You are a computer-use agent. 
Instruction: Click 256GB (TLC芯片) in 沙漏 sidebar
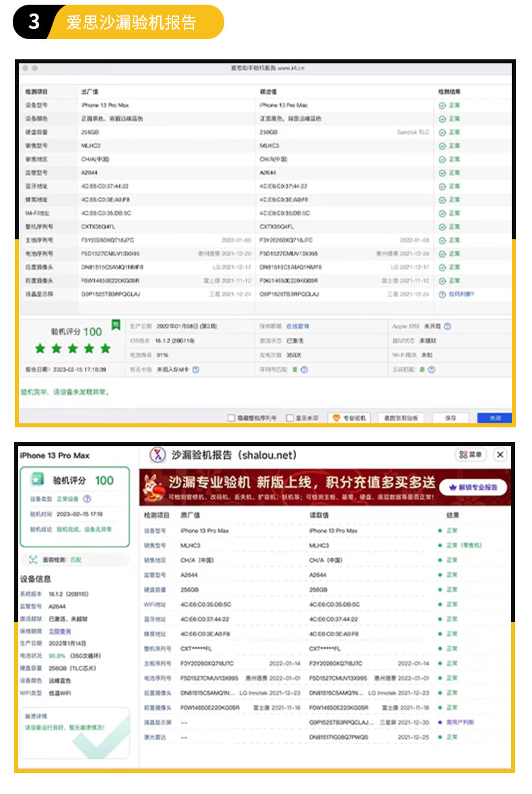[72, 669]
